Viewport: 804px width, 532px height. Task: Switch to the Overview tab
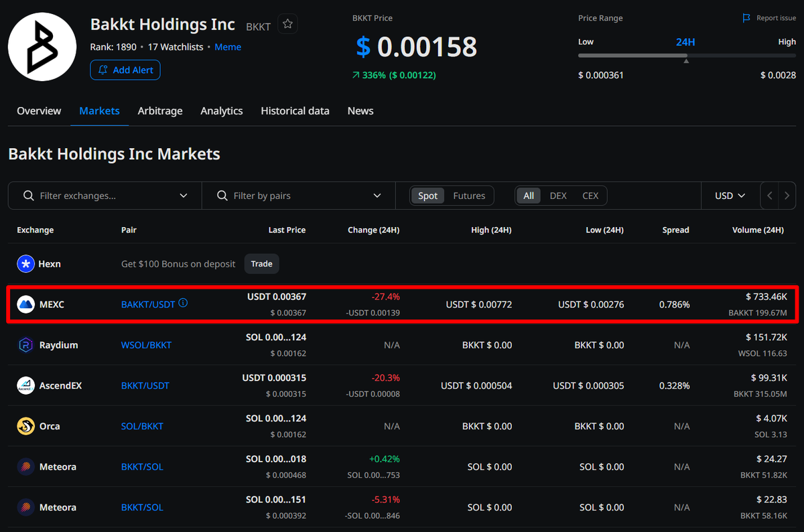[x=39, y=111]
